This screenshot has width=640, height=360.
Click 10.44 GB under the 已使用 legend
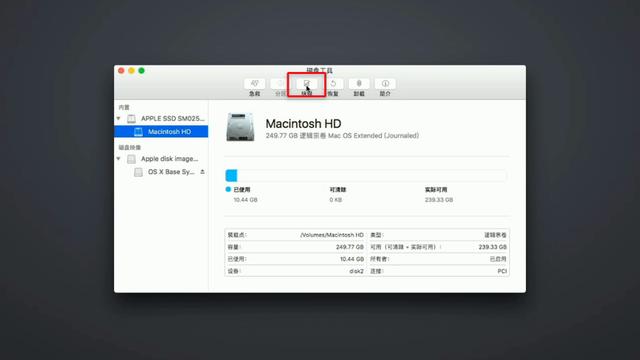tap(245, 200)
